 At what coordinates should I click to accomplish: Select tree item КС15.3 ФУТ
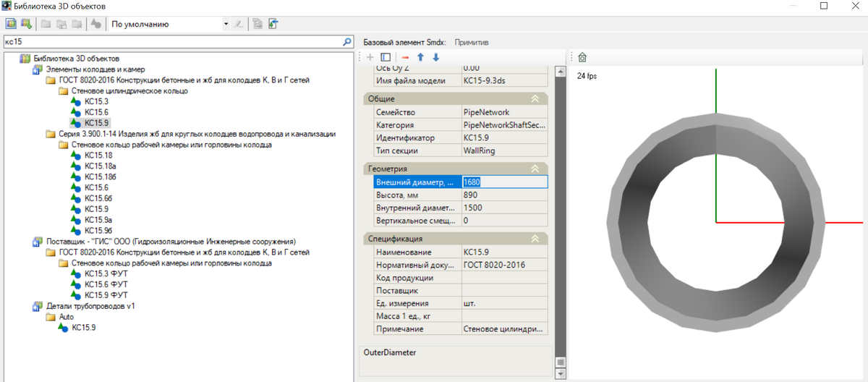tap(106, 274)
